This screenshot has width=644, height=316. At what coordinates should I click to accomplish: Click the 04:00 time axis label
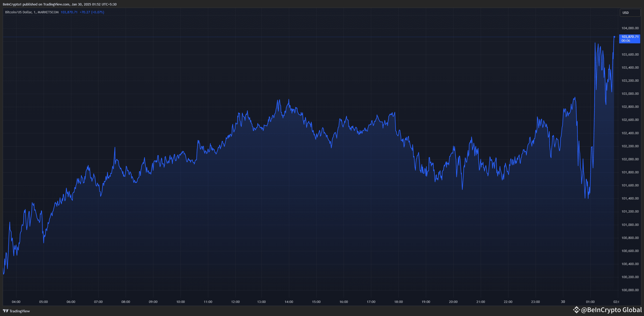[x=16, y=302]
